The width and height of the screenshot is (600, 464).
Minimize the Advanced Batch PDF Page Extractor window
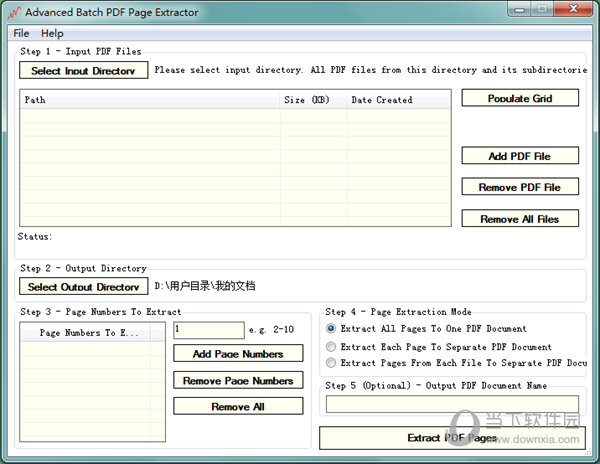point(519,9)
